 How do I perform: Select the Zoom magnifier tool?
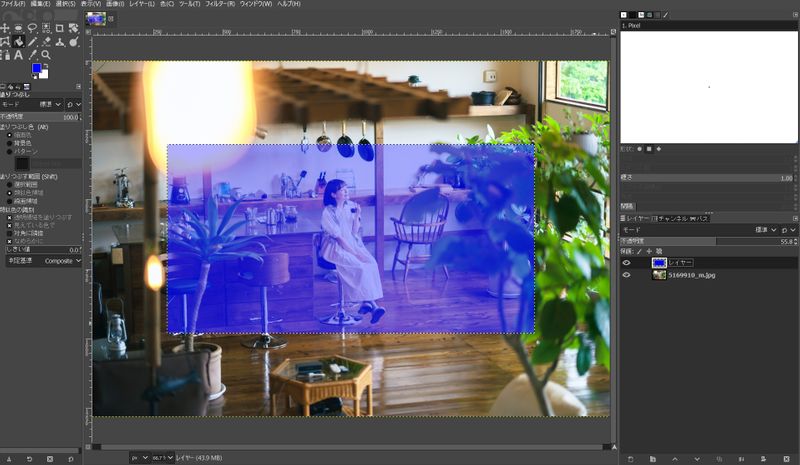tap(46, 54)
